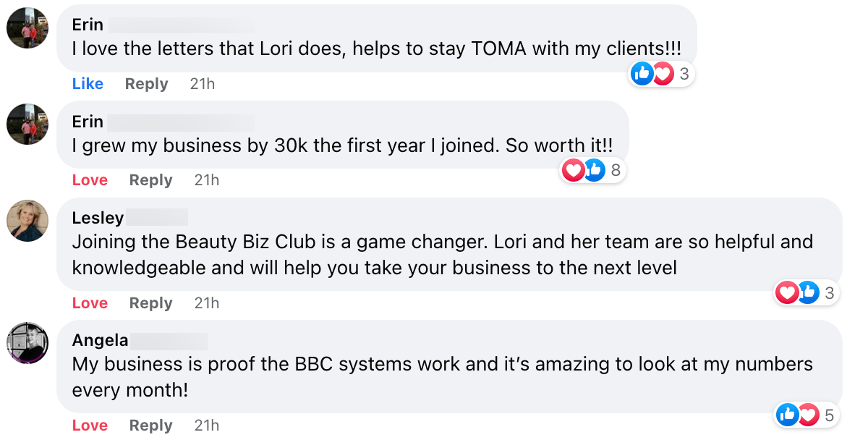The width and height of the screenshot is (868, 440).
Task: Open reaction icons on Angela's comment
Action: tap(797, 415)
